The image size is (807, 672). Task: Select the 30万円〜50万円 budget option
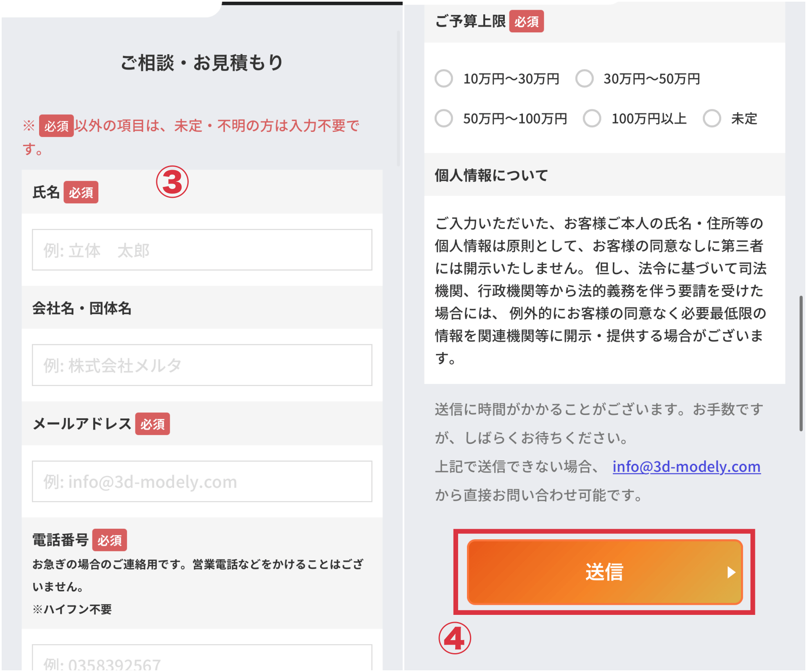(x=585, y=78)
